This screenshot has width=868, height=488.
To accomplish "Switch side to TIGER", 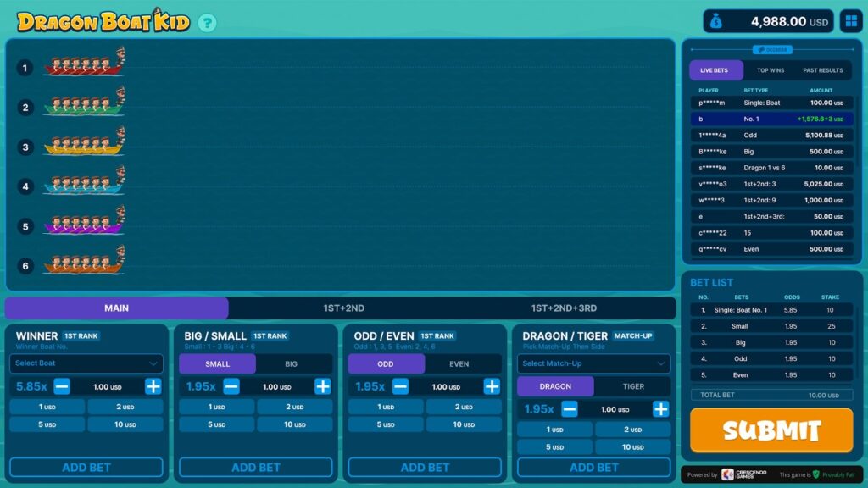I will click(x=633, y=386).
